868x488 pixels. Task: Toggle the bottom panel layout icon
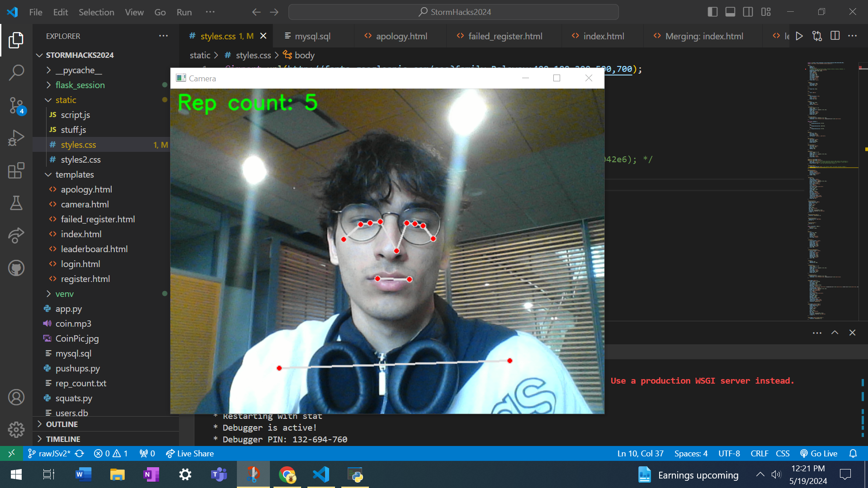click(x=730, y=12)
